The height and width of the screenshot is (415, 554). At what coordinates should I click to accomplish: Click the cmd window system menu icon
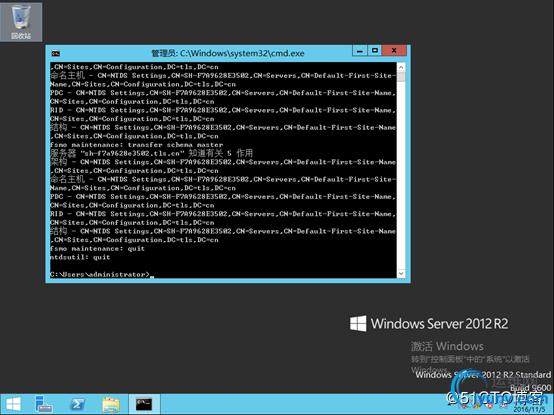pyautogui.click(x=55, y=53)
